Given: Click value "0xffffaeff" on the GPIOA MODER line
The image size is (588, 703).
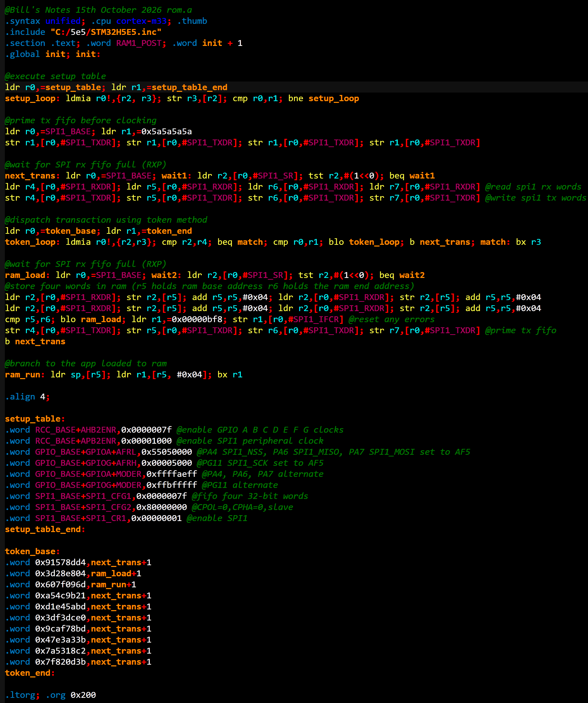Looking at the screenshot, I should pos(172,474).
